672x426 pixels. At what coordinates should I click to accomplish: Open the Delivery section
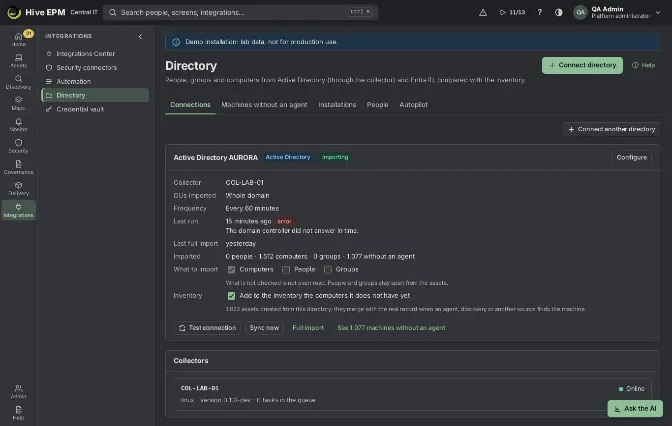(18, 188)
